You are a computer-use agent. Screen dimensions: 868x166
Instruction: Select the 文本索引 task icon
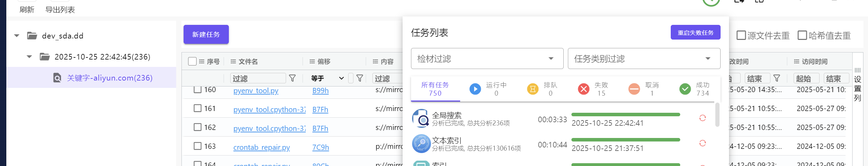(421, 144)
